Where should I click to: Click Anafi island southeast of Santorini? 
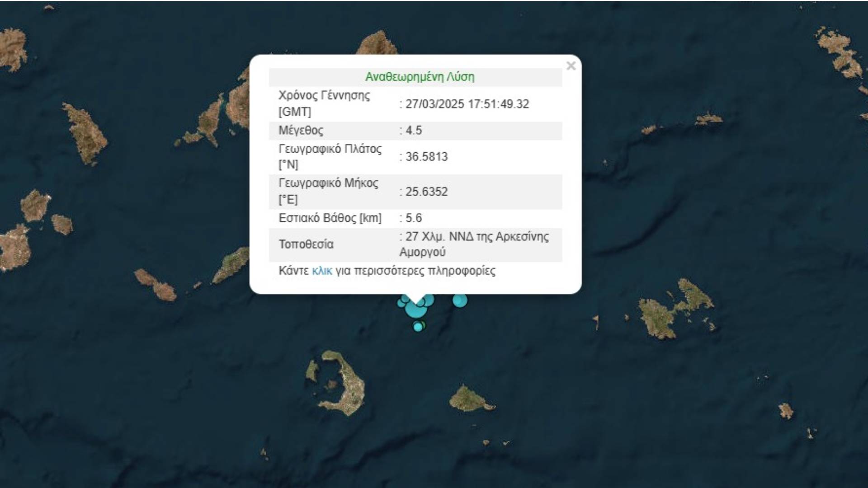(x=468, y=399)
